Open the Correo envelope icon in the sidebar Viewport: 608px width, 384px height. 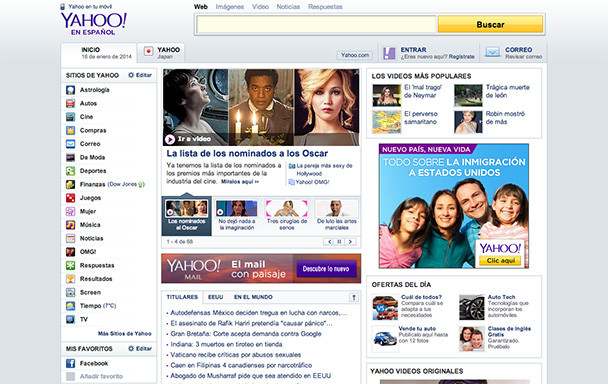pyautogui.click(x=70, y=144)
